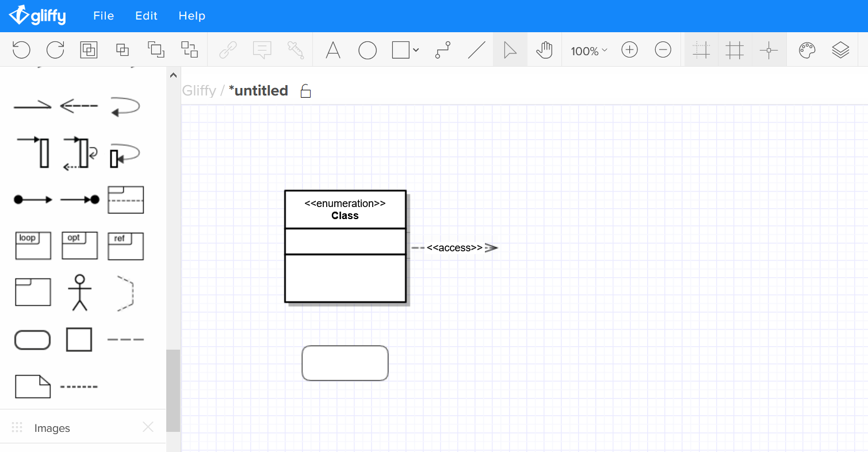
Task: Click the Link (chain) icon
Action: coord(228,50)
